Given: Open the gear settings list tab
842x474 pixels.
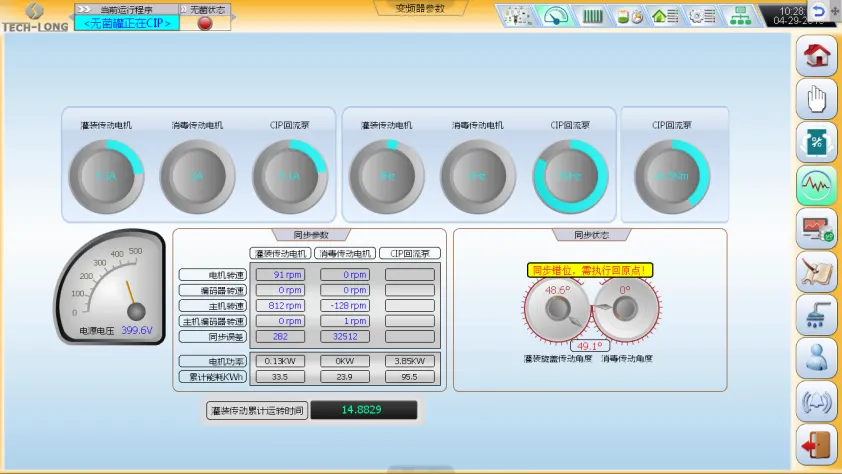Looking at the screenshot, I should click(x=702, y=16).
